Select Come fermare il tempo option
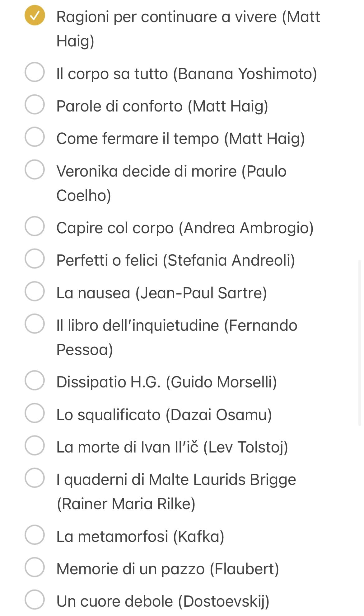This screenshot has width=364, height=616. pos(35,137)
